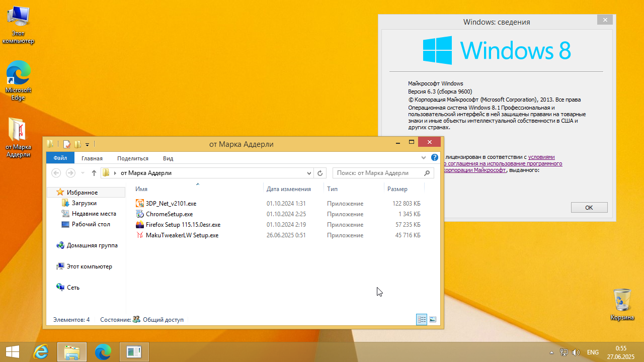
Task: Open the Файл menu tab
Action: [60, 158]
